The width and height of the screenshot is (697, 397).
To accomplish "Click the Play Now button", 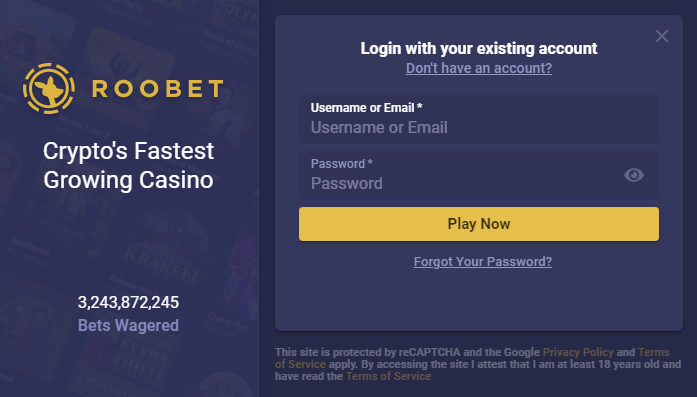I will 479,224.
